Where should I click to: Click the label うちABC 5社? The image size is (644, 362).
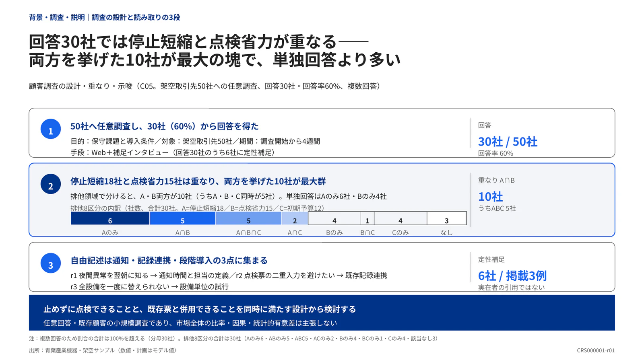coord(497,208)
